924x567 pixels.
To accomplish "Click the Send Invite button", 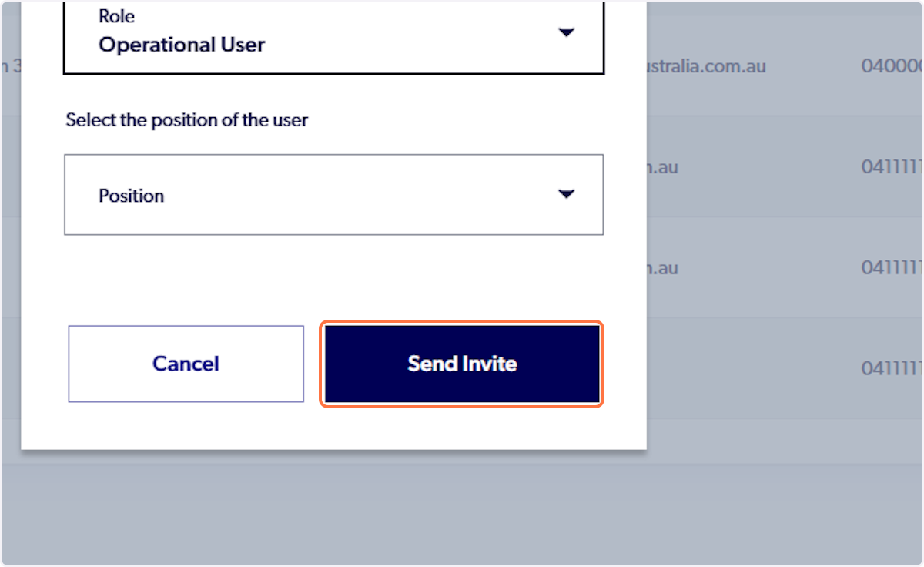I will [x=461, y=364].
